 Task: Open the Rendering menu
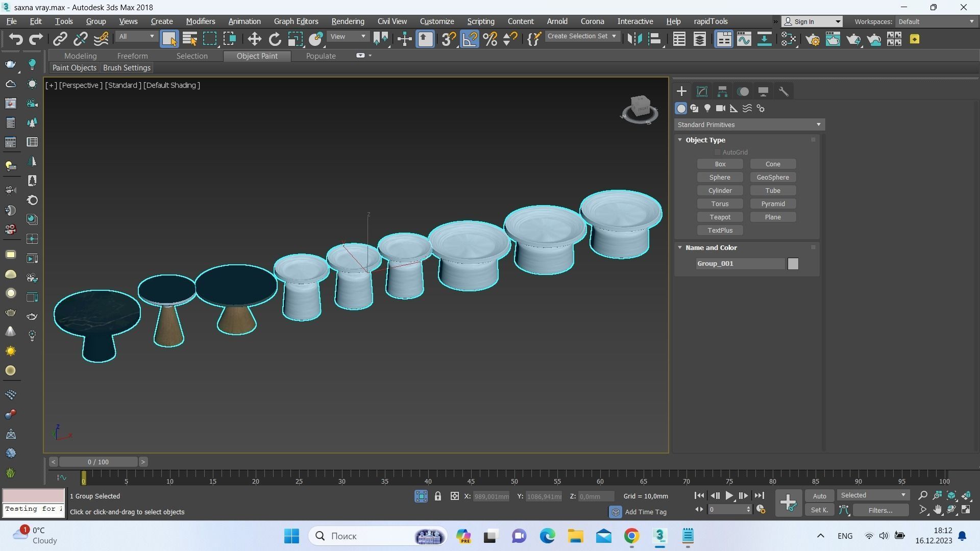pyautogui.click(x=348, y=21)
